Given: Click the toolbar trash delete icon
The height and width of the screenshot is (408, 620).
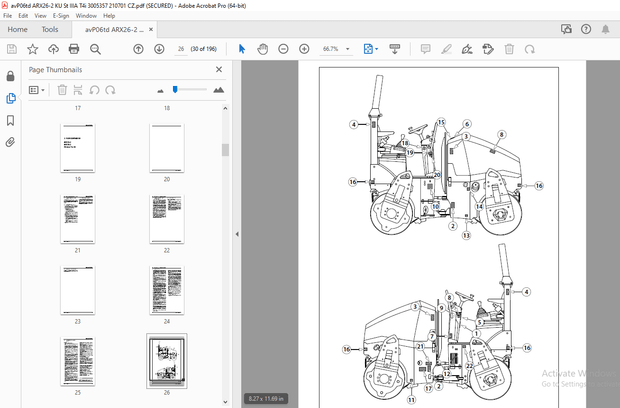Looking at the screenshot, I should (x=509, y=49).
